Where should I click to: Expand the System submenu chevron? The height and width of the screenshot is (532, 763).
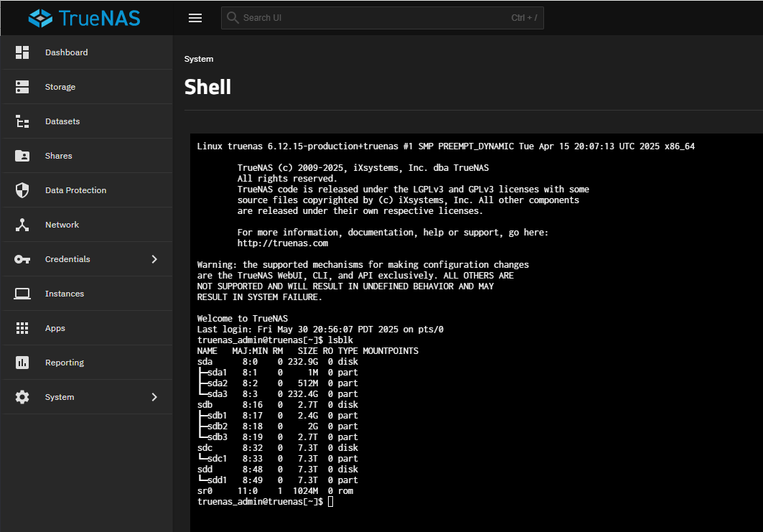coord(154,397)
